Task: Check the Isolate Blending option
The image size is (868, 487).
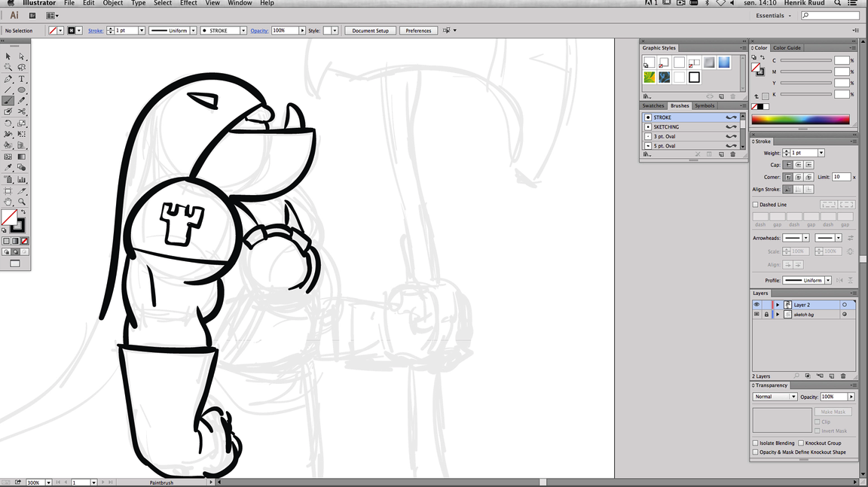Action: click(x=755, y=443)
